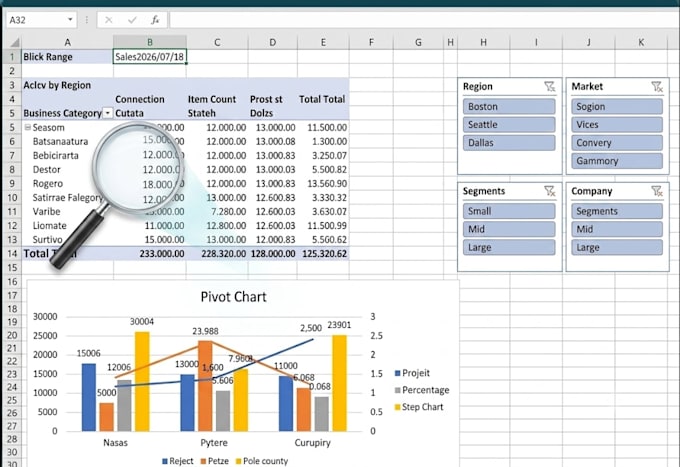Image resolution: width=680 pixels, height=467 pixels.
Task: Select the Varibe row label
Action: (x=46, y=212)
